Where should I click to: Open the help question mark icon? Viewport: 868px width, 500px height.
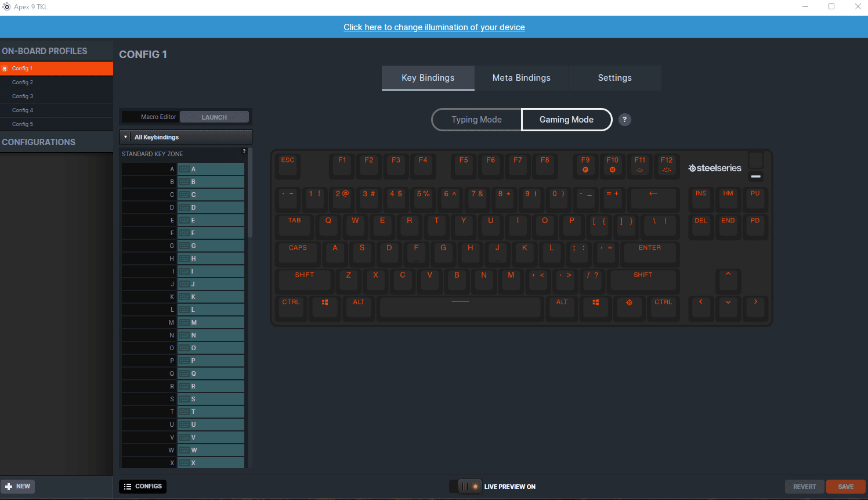pos(624,120)
